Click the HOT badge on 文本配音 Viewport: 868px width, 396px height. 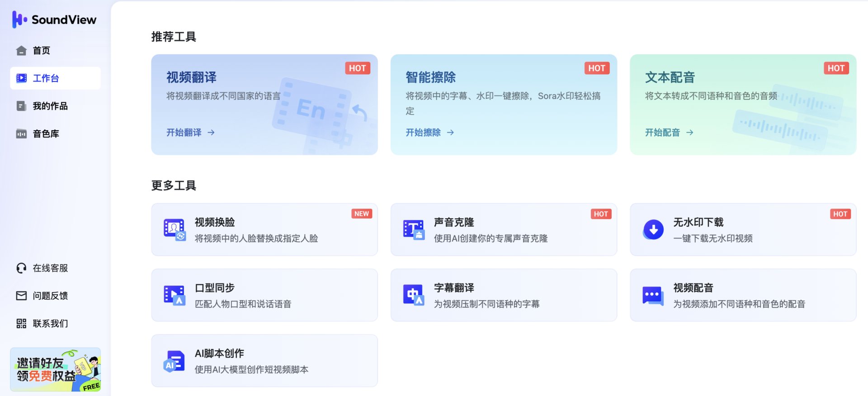[x=836, y=68]
